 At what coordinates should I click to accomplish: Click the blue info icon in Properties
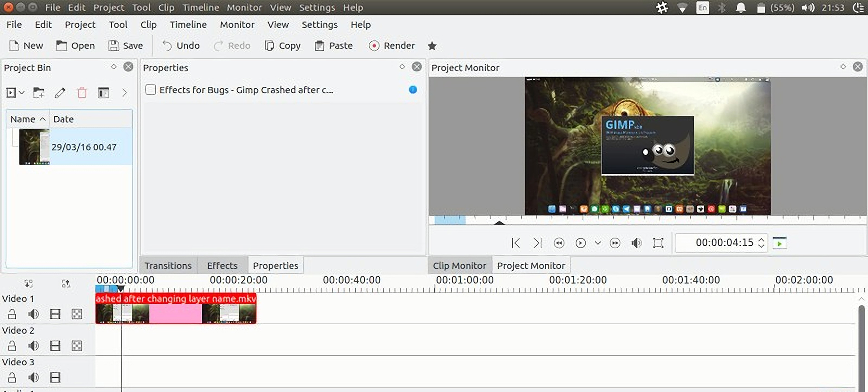click(413, 90)
